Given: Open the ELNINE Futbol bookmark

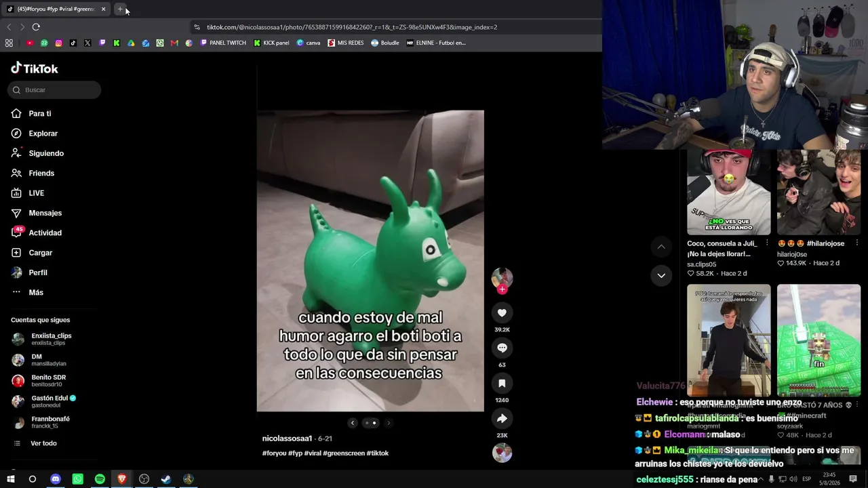Looking at the screenshot, I should (436, 43).
